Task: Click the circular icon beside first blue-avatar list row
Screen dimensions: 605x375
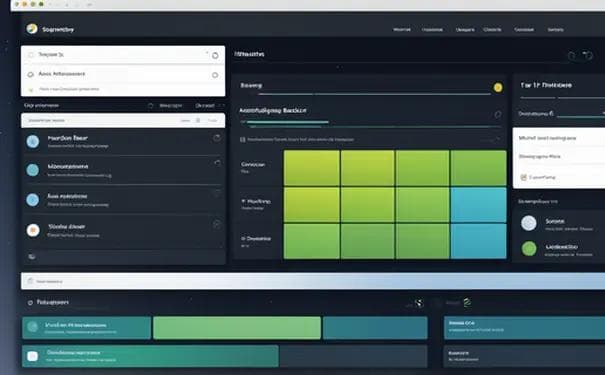Action: [x=217, y=138]
